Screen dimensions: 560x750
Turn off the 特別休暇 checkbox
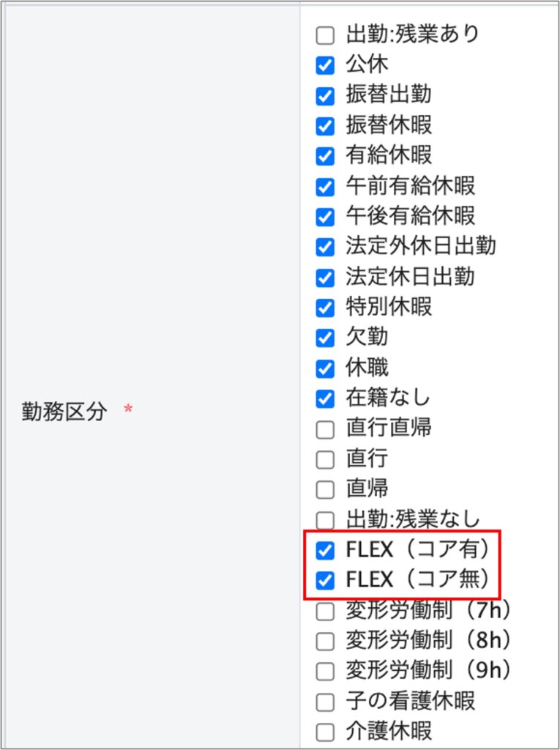tap(325, 308)
